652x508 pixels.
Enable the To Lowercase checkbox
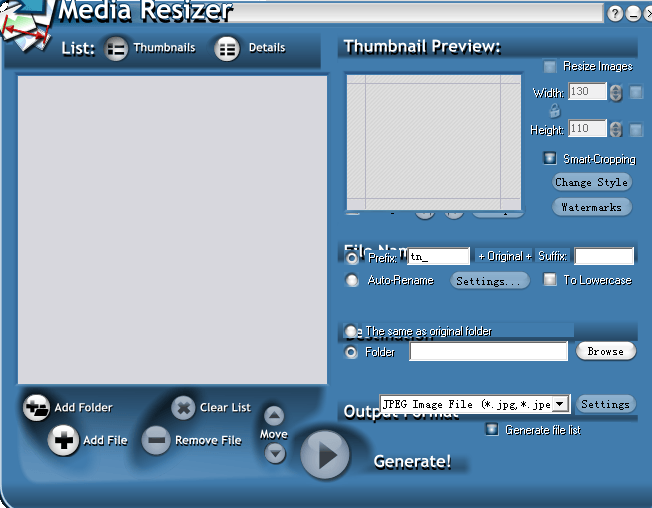point(550,279)
